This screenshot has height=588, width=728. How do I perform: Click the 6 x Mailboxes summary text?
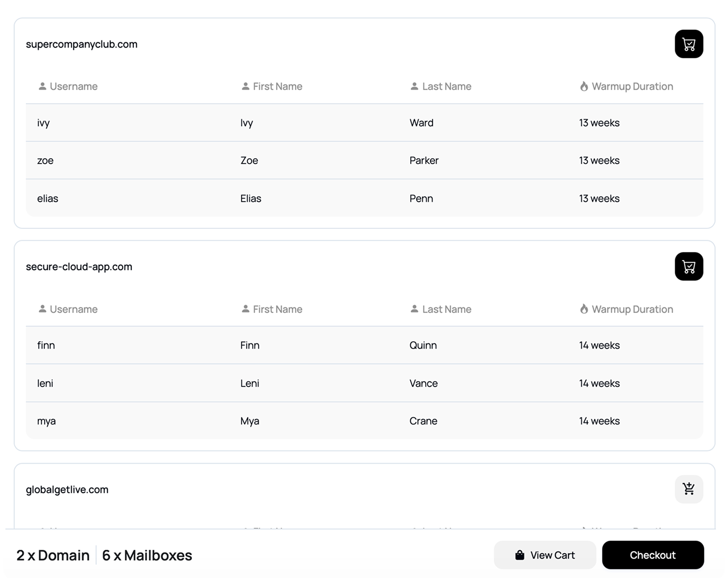[x=147, y=555]
